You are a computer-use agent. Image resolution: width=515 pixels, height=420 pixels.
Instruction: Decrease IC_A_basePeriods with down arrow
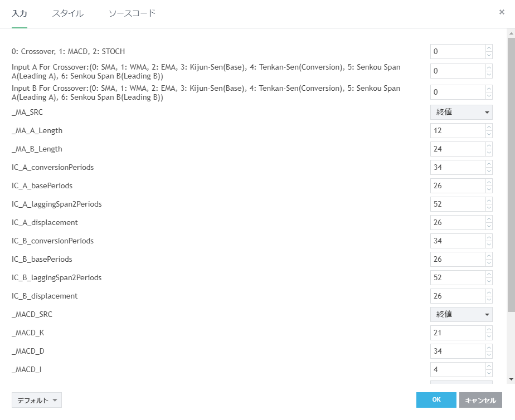489,189
